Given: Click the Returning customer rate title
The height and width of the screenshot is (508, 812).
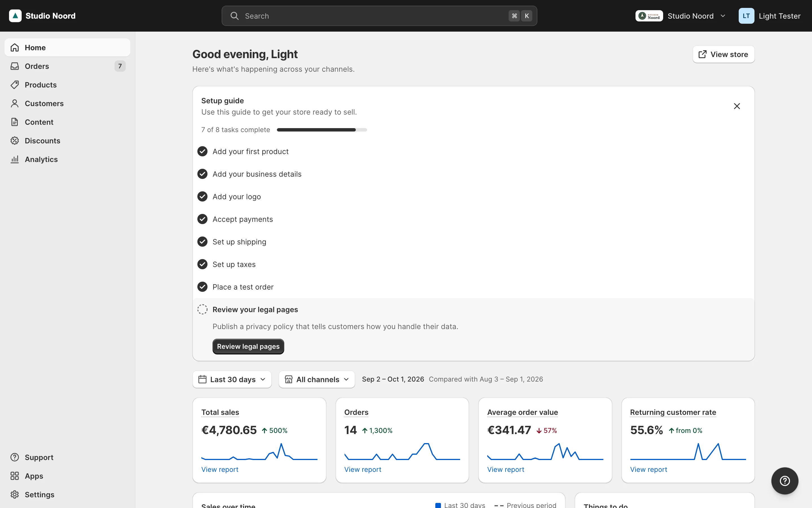Looking at the screenshot, I should [673, 412].
